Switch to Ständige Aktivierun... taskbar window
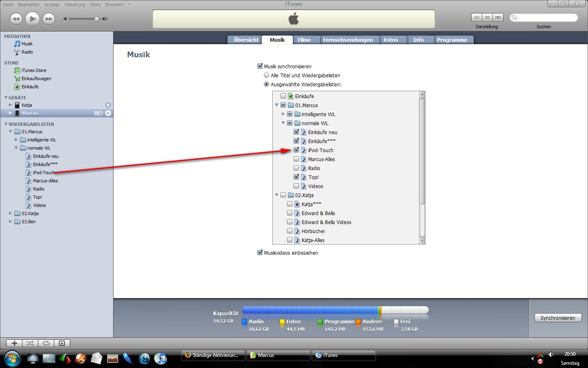Viewport: 588px width, 368px height. [x=213, y=355]
